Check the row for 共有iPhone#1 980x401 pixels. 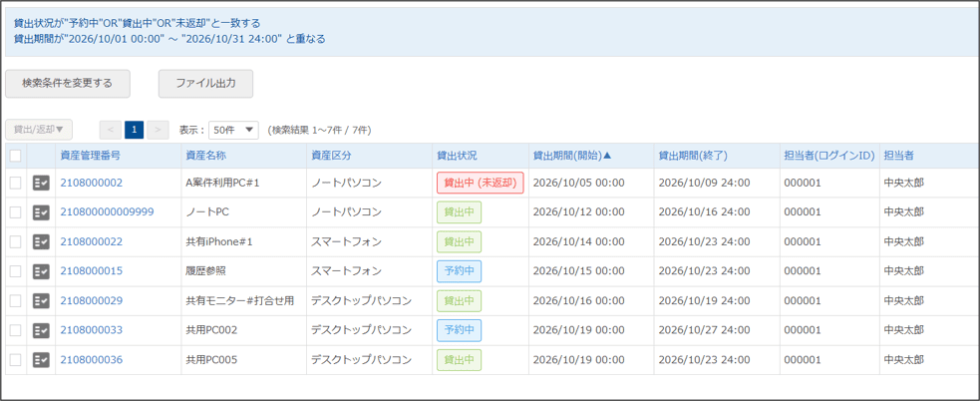coord(16,241)
